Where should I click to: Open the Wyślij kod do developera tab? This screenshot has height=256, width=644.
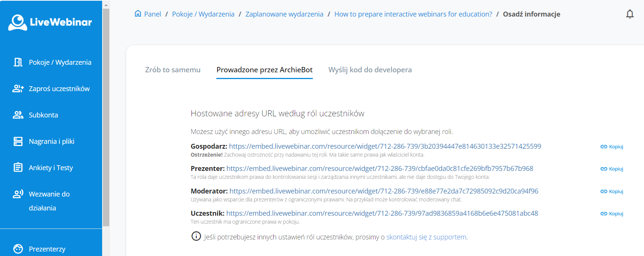point(370,70)
